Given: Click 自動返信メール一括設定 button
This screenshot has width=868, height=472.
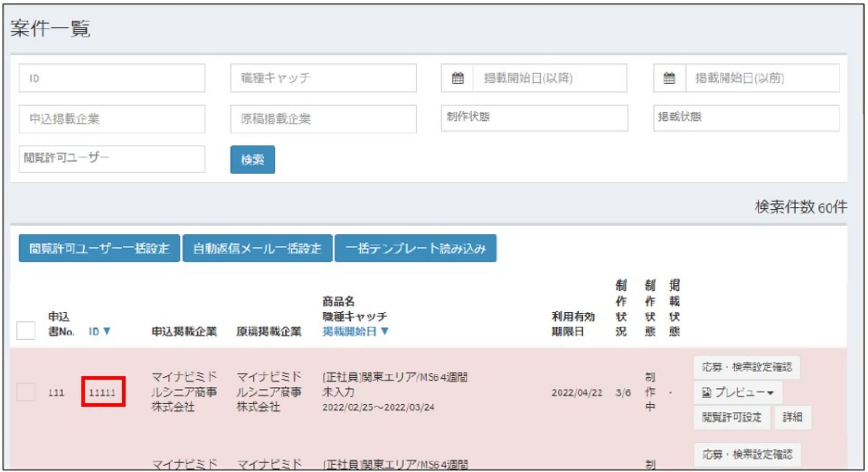Looking at the screenshot, I should (257, 248).
